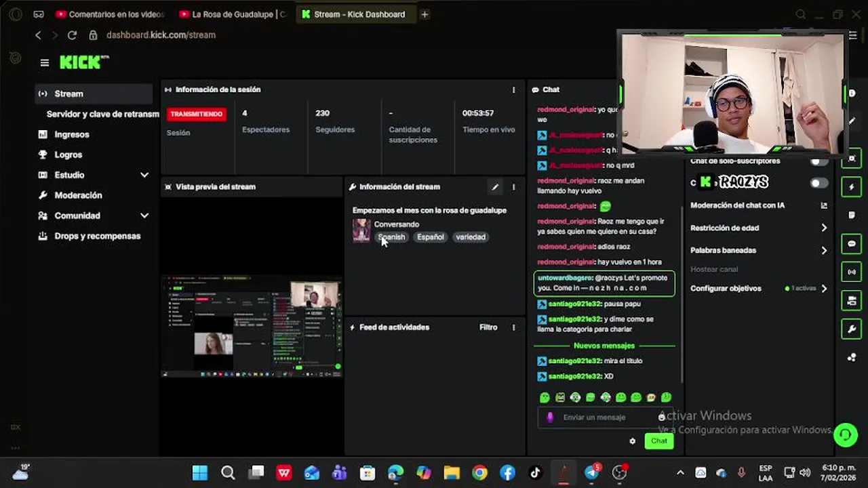Click the stream preview thumbnail

(252, 326)
